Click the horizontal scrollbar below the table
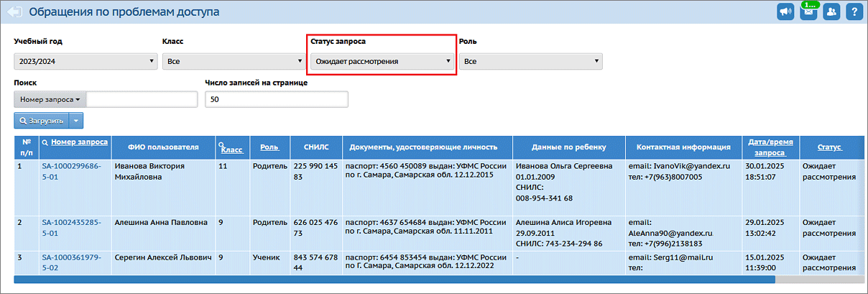This screenshot has width=868, height=294. click(x=394, y=280)
